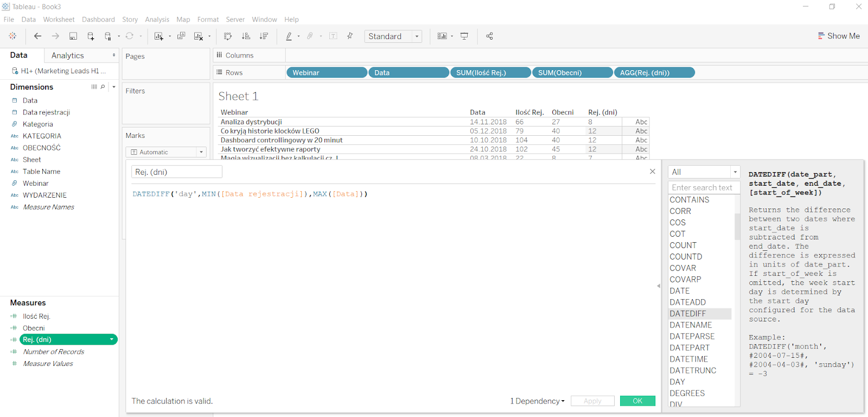Open the All functions category dropdown
The height and width of the screenshot is (417, 868).
tap(735, 172)
